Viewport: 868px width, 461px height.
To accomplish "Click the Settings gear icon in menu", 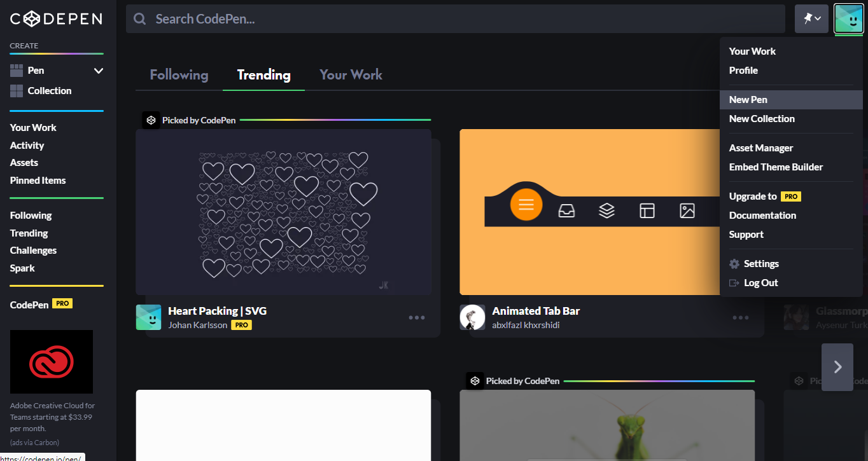I will (734, 264).
